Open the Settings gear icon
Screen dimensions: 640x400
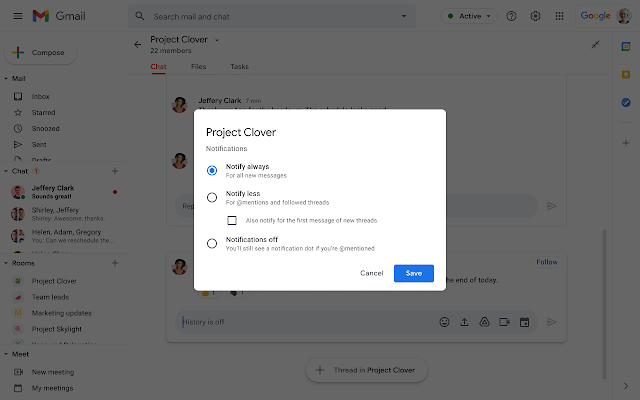pyautogui.click(x=535, y=16)
